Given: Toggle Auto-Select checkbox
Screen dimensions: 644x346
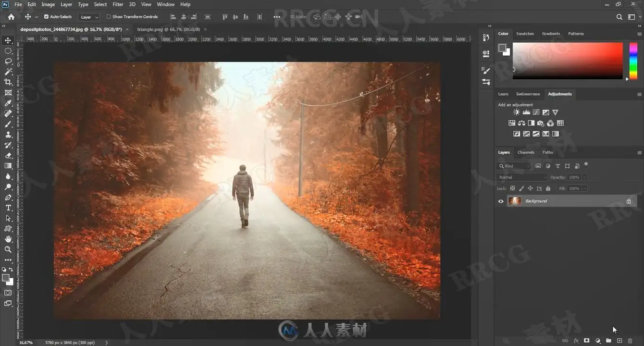Looking at the screenshot, I should pyautogui.click(x=47, y=17).
